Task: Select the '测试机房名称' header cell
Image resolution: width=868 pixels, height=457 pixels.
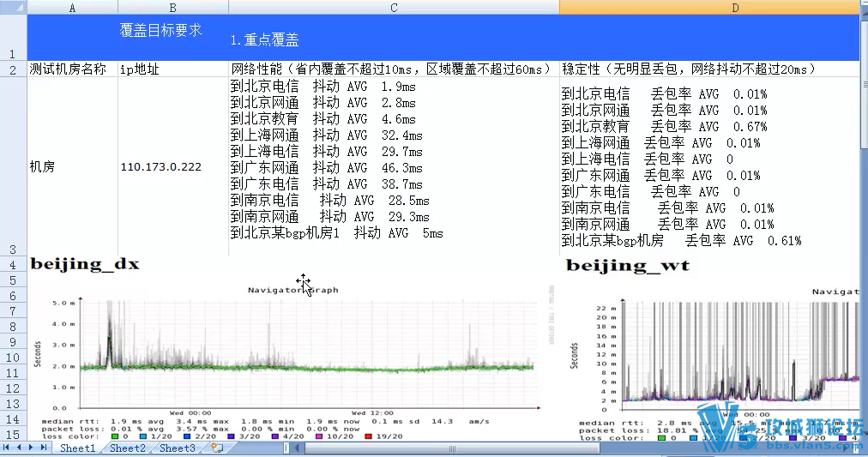Action: pyautogui.click(x=73, y=69)
